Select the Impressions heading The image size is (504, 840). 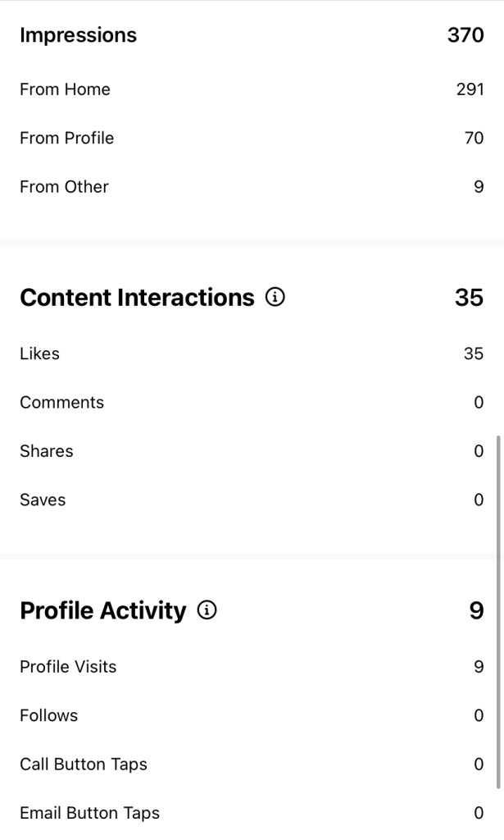click(x=78, y=35)
